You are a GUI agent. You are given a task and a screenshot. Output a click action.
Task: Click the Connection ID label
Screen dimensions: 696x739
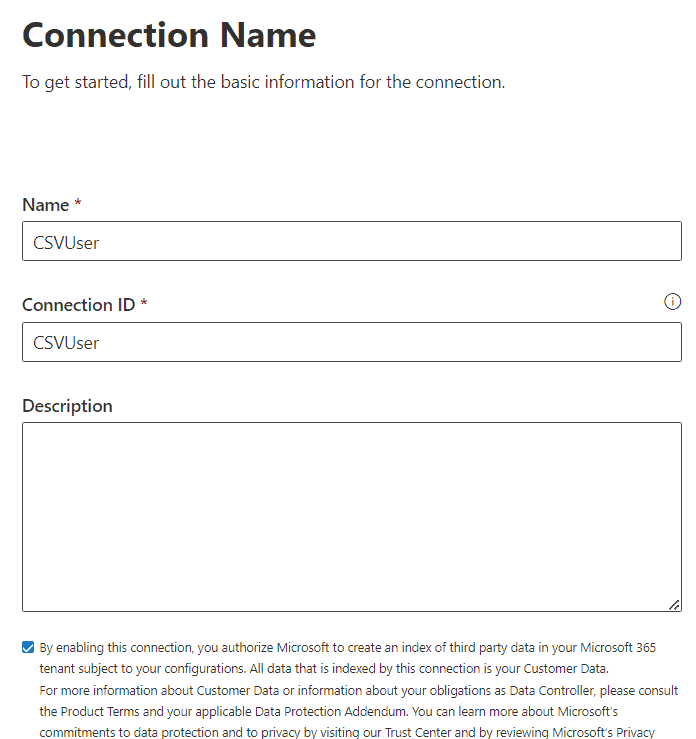pos(79,305)
